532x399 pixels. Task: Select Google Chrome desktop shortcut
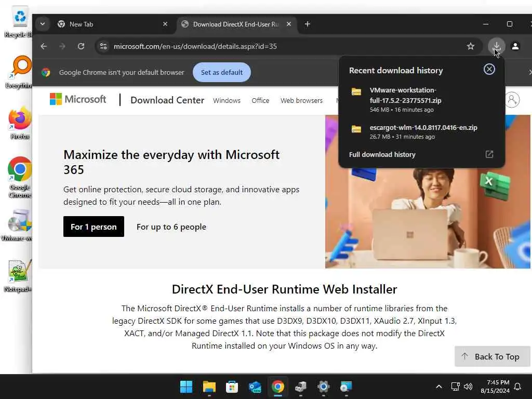pyautogui.click(x=19, y=177)
